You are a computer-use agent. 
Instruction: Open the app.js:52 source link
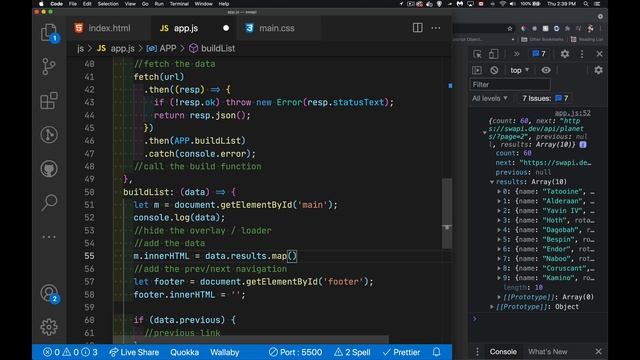572,113
